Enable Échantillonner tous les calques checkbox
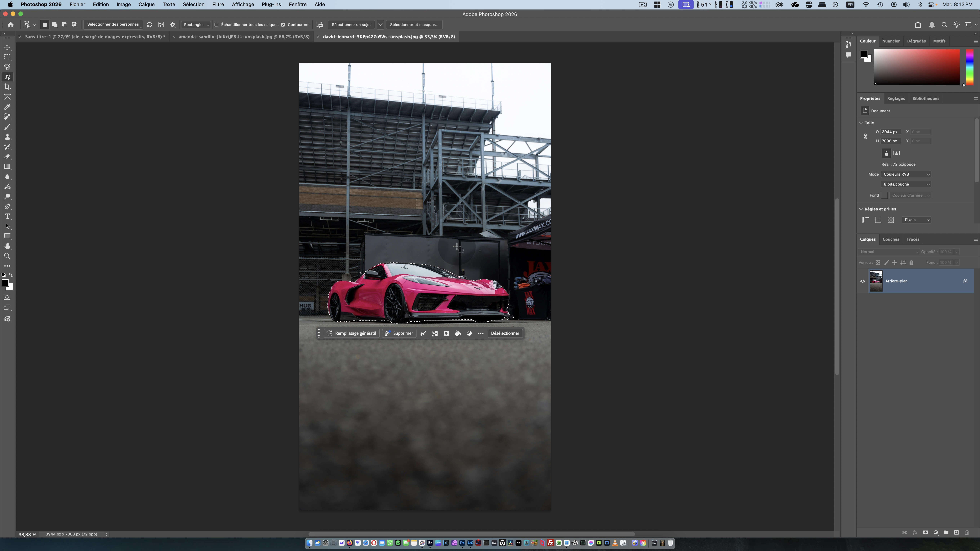980x551 pixels. [216, 25]
